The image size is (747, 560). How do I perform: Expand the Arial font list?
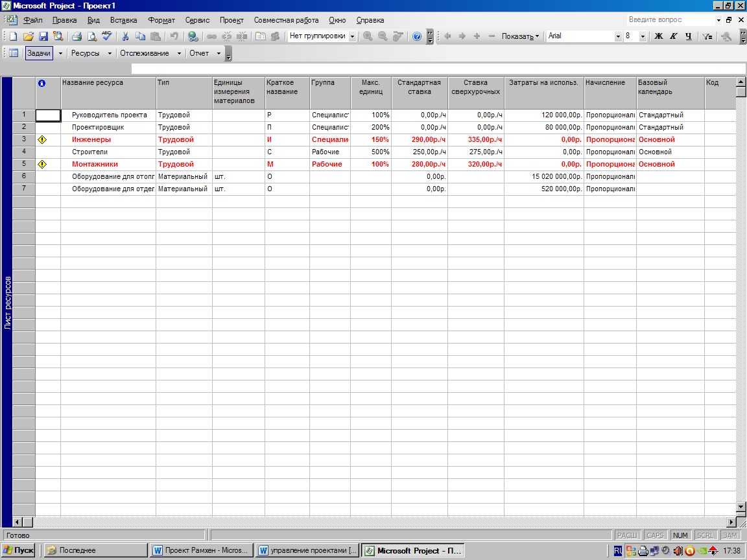click(618, 36)
